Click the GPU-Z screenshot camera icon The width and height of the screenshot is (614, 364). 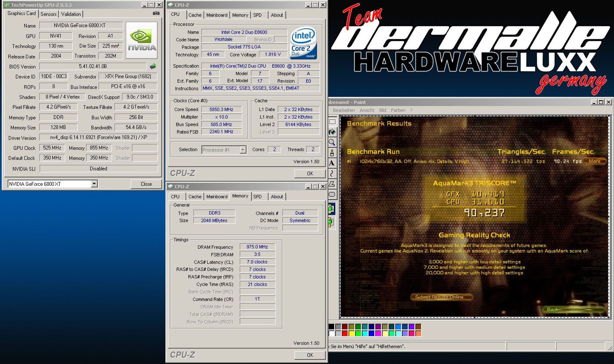pos(156,13)
